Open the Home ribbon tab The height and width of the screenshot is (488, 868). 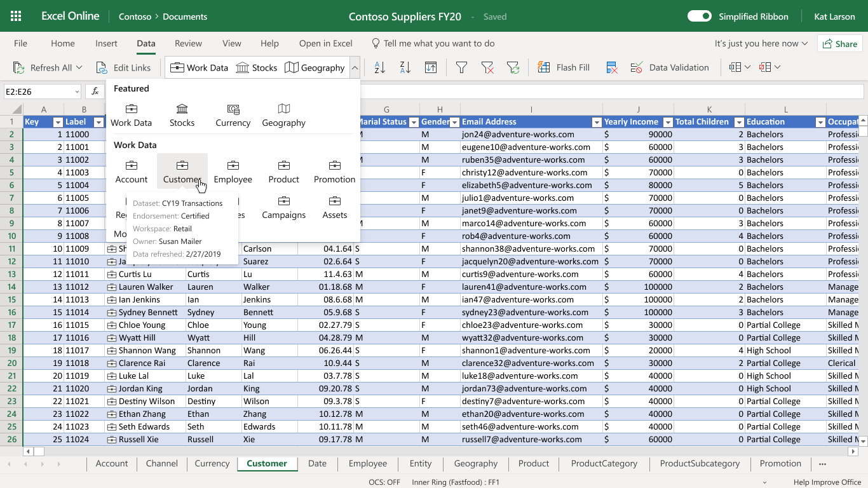click(63, 43)
